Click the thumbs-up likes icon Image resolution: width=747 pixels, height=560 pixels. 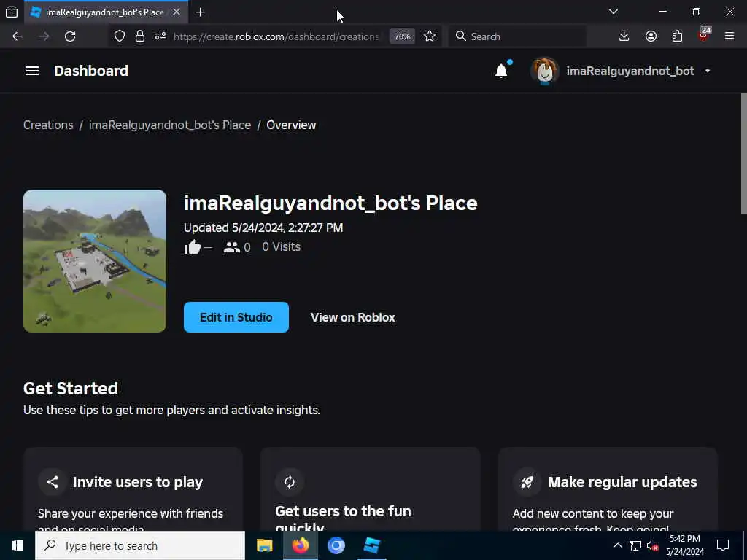click(x=193, y=247)
